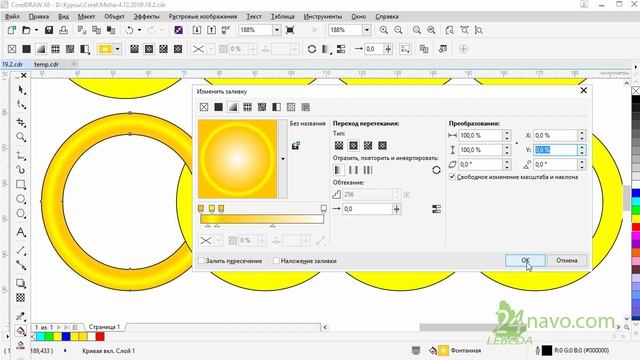Open the Эффекты menu
The width and height of the screenshot is (640, 360).
(x=146, y=16)
